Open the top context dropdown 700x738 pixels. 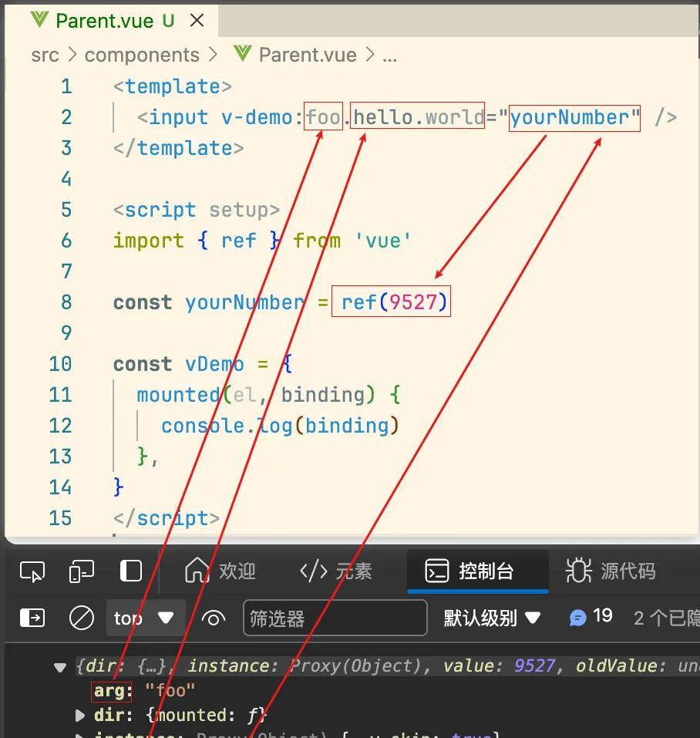(x=144, y=618)
